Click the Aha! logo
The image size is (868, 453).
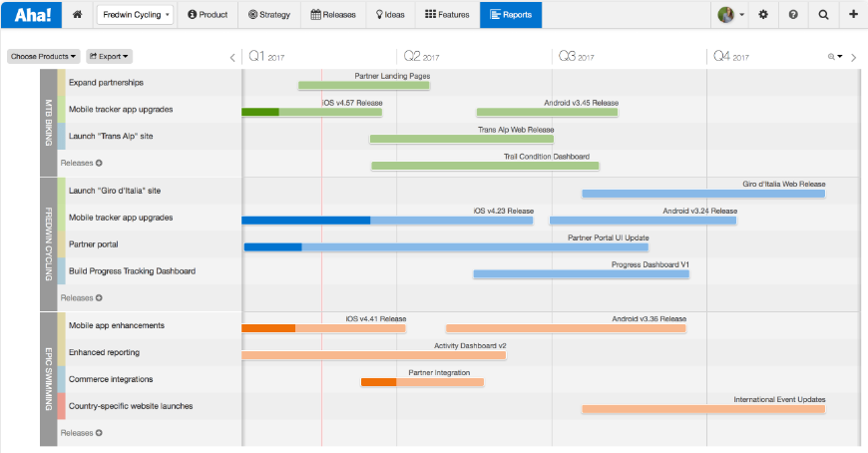click(x=30, y=15)
